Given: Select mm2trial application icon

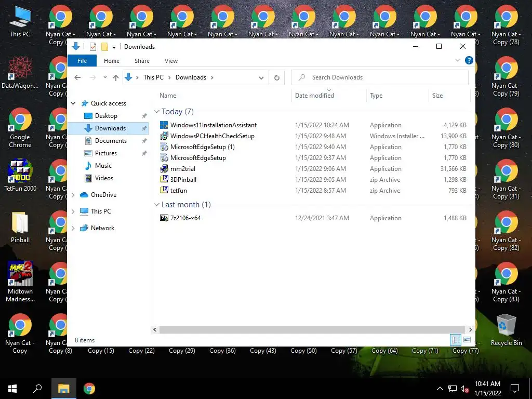Looking at the screenshot, I should click(164, 169).
